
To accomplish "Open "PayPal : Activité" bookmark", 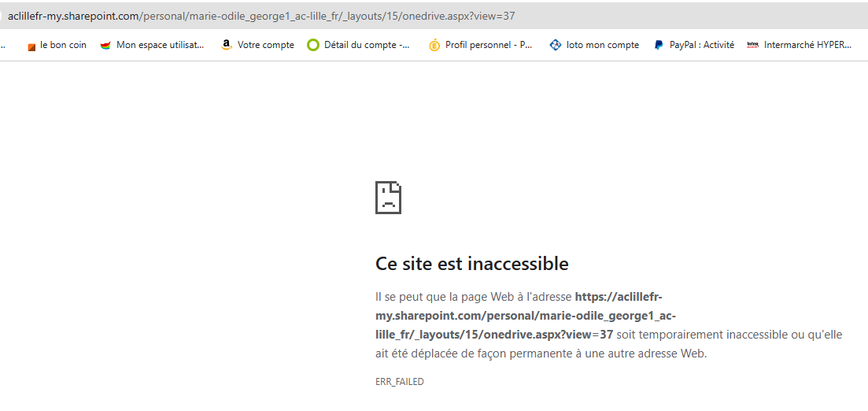I will (694, 46).
